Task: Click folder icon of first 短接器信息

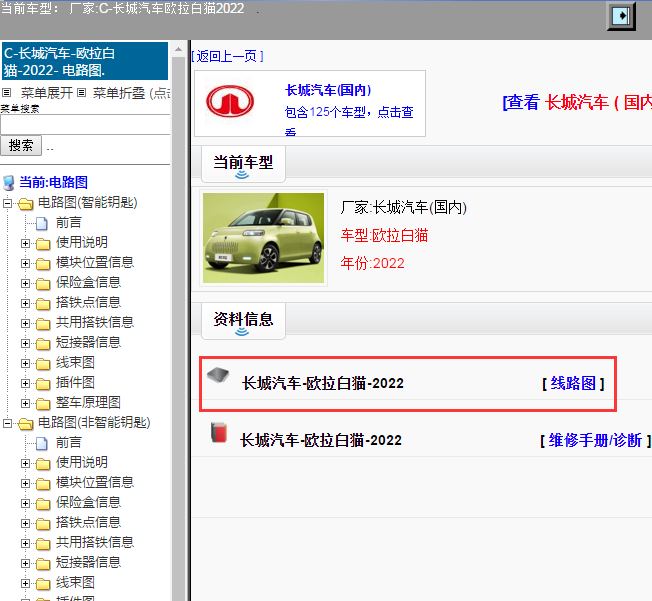Action: click(x=43, y=344)
